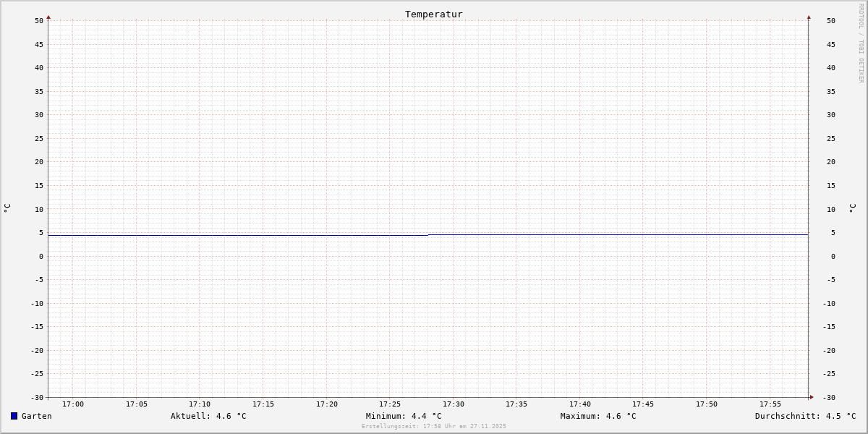Click the red arrow atop the right axis
Image resolution: width=868 pixels, height=434 pixels.
809,17
